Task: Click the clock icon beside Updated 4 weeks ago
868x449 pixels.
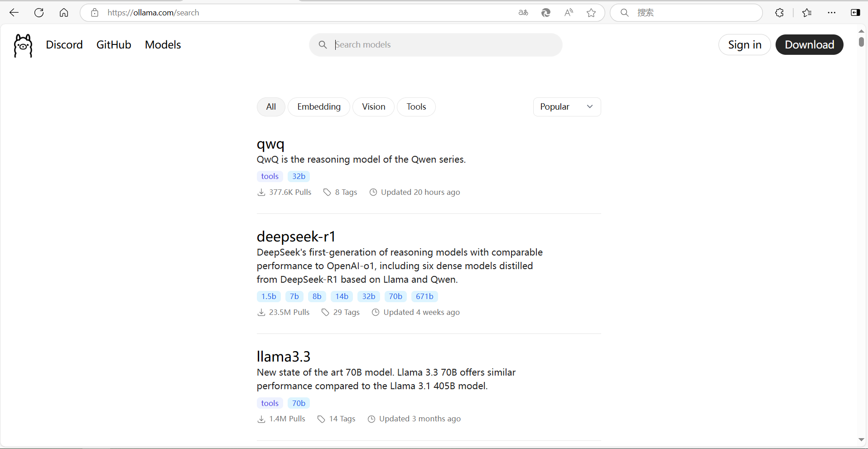Action: click(376, 312)
